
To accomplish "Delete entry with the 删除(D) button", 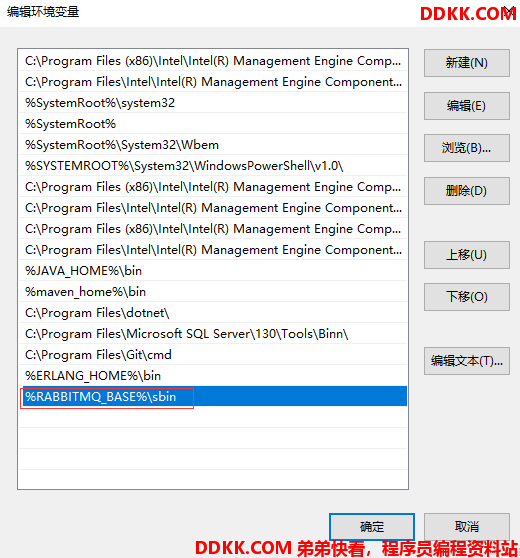I will tap(467, 191).
